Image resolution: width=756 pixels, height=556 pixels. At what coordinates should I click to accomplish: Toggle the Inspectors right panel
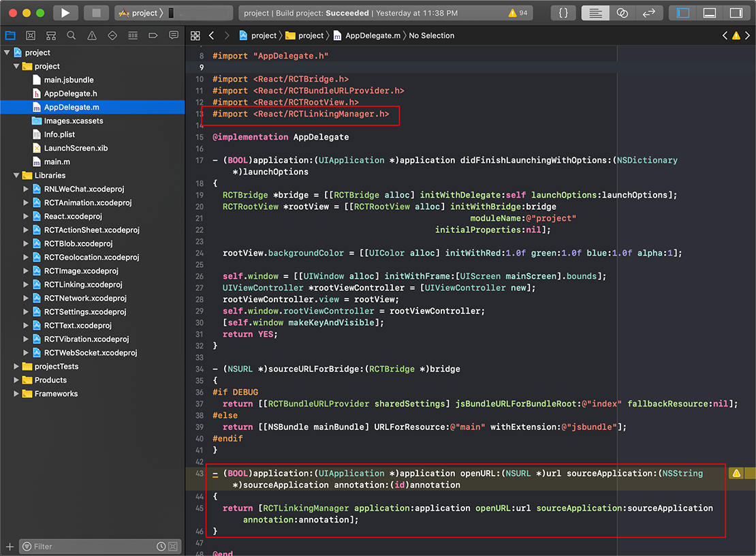coord(736,13)
